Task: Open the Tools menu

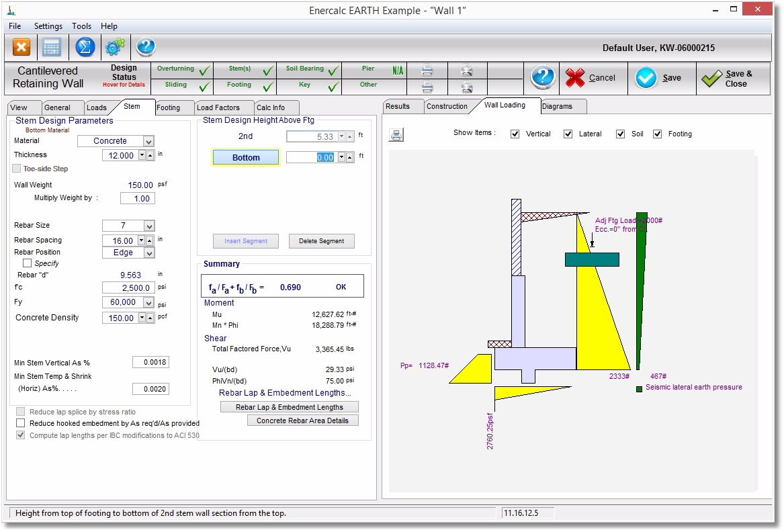Action: pos(81,26)
